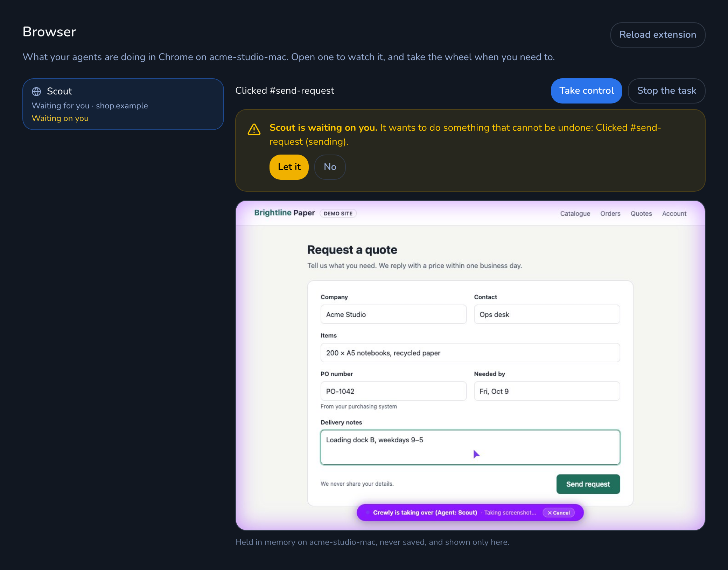Click the 'Delivery notes' field label
Screen dimensions: 728x570
point(341,422)
